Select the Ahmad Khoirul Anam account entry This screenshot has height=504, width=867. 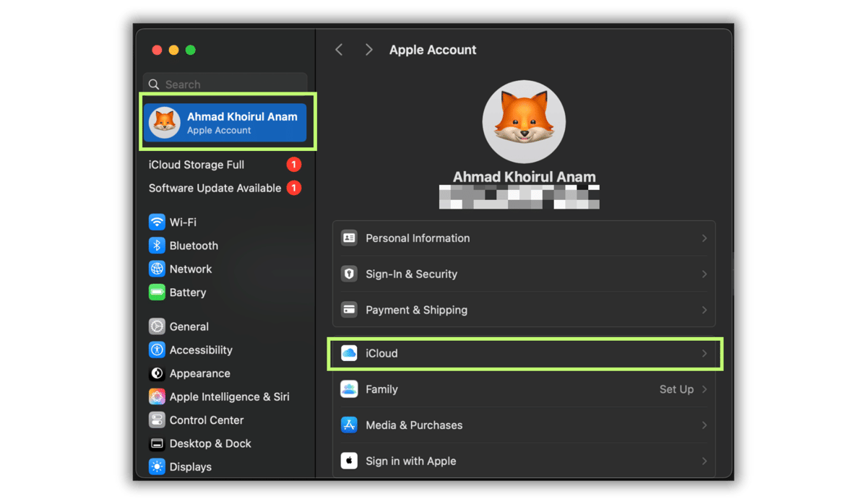pos(225,122)
